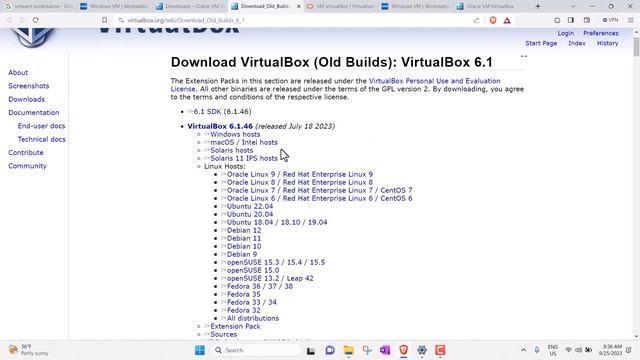Download openSUSE 15.3 / 15.4 / 15.5 package
Viewport: 640px width, 360px height.
[276, 262]
